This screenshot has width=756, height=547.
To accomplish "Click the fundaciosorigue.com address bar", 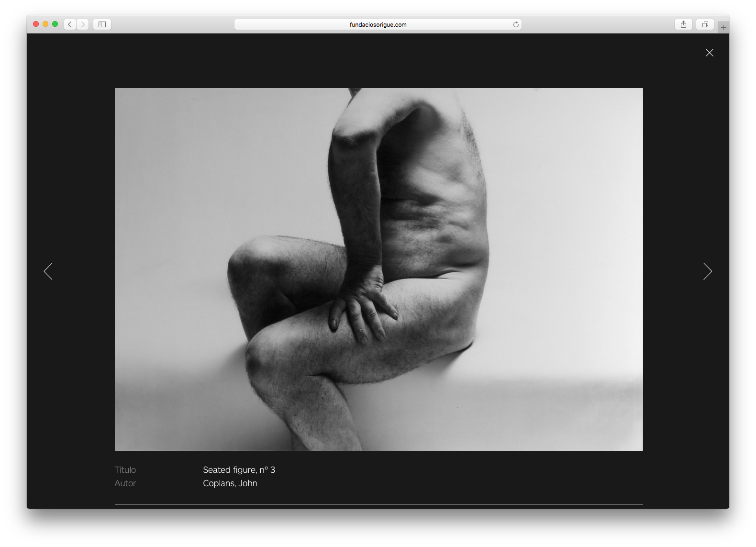I will pyautogui.click(x=378, y=24).
